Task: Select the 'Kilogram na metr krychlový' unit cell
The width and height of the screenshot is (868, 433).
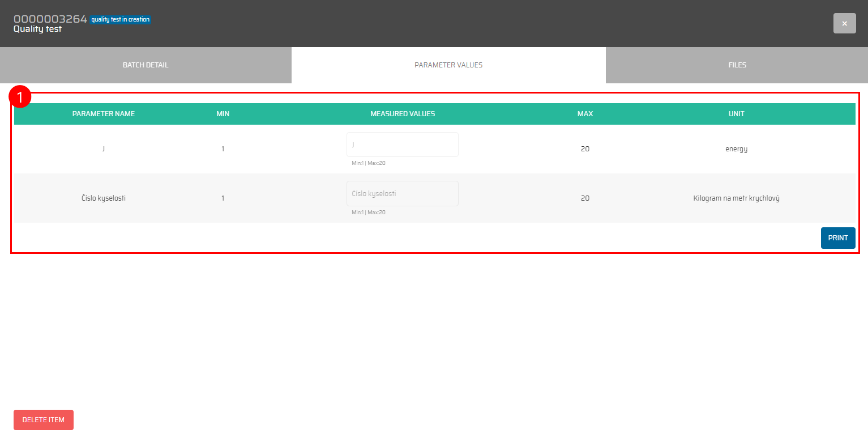Action: [x=736, y=198]
